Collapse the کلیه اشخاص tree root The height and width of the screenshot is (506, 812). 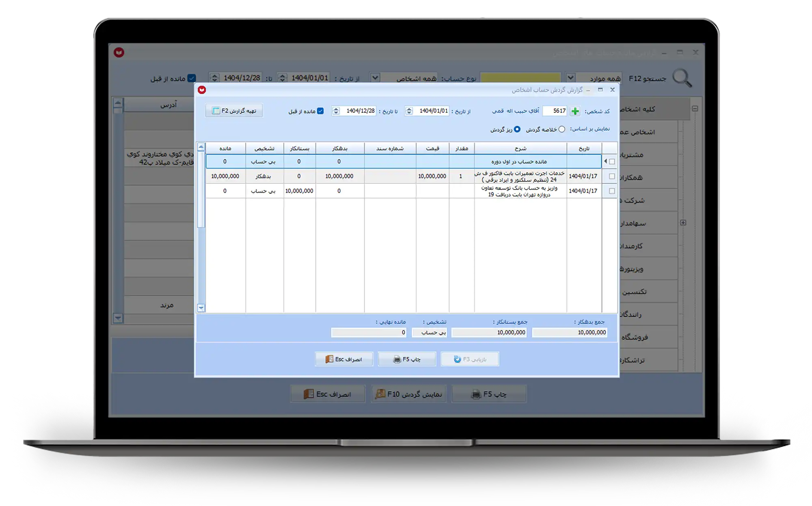pyautogui.click(x=695, y=109)
